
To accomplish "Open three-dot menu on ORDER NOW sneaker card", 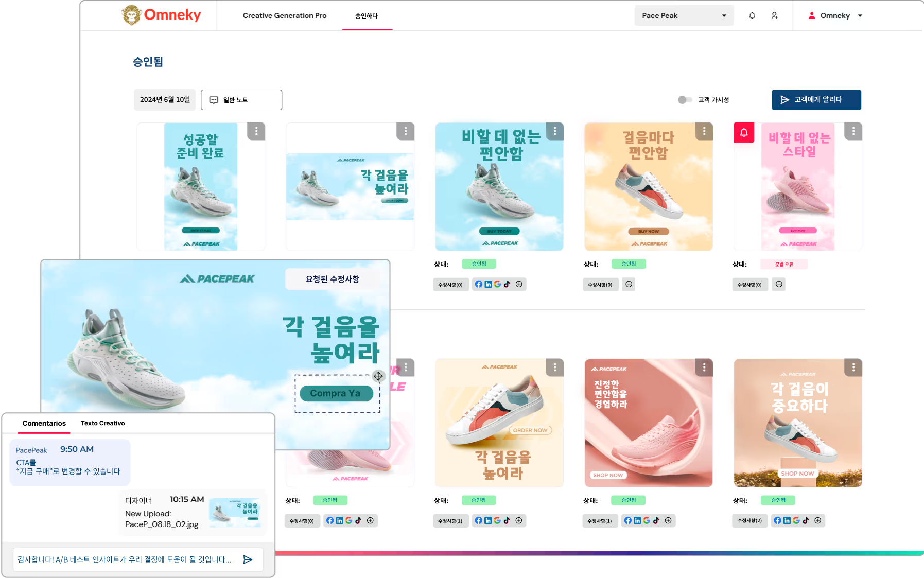I will [x=555, y=367].
